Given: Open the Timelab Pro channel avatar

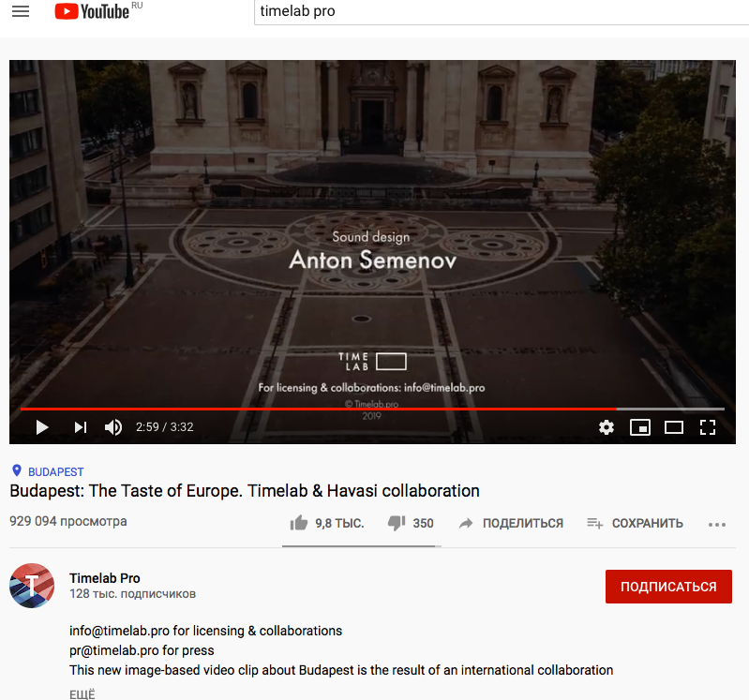Looking at the screenshot, I should click(x=32, y=586).
